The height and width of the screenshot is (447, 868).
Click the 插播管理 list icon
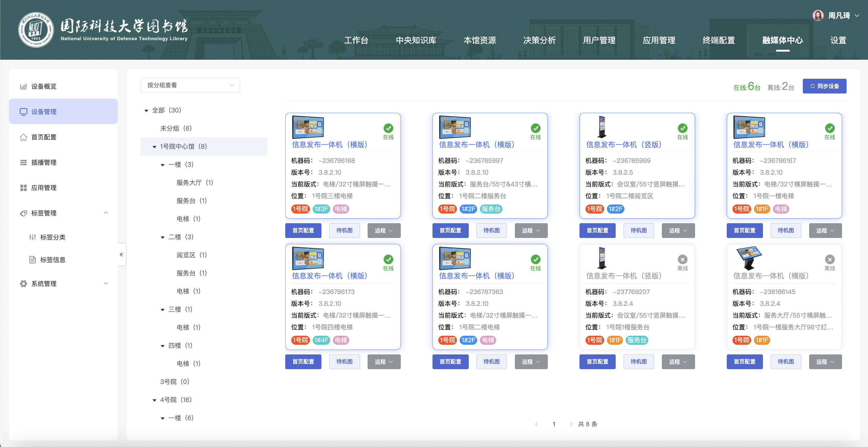(23, 162)
